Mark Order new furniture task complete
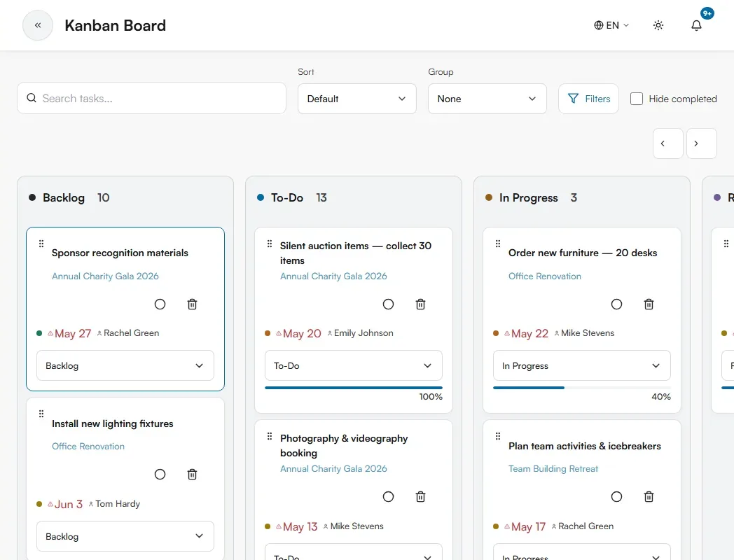734x560 pixels. [617, 304]
